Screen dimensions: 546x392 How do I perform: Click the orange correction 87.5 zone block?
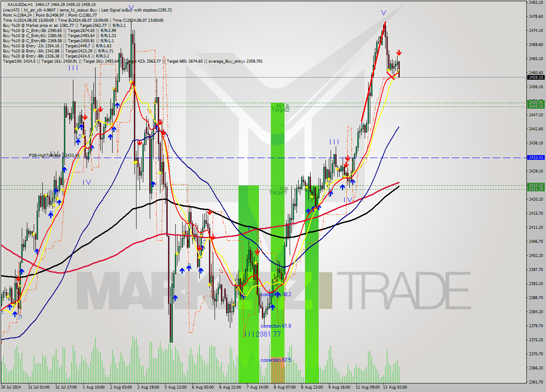tap(278, 370)
